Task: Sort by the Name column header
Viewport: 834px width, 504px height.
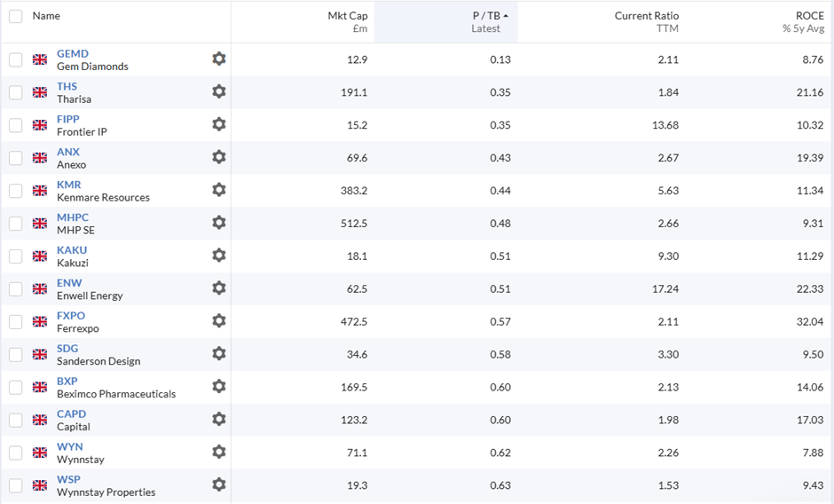Action: (46, 16)
